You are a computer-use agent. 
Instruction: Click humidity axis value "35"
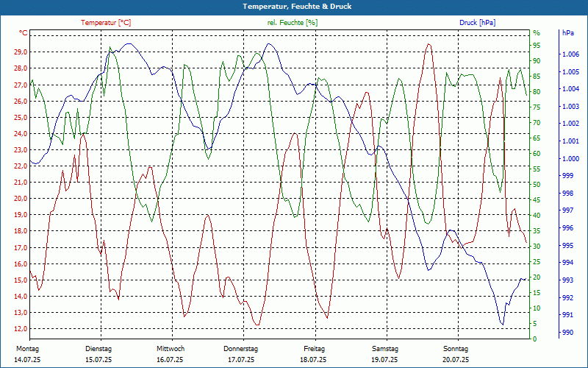pyautogui.click(x=537, y=231)
